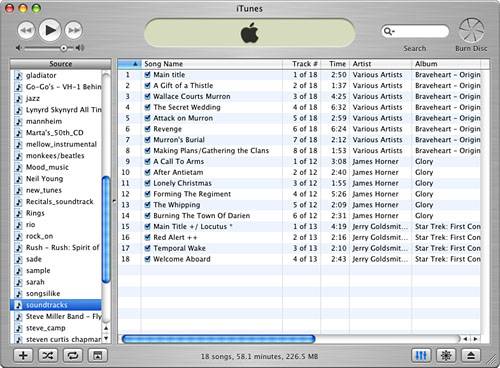Viewport: 500px width, 368px height.
Task: Sort by Time column header
Action: pos(335,64)
